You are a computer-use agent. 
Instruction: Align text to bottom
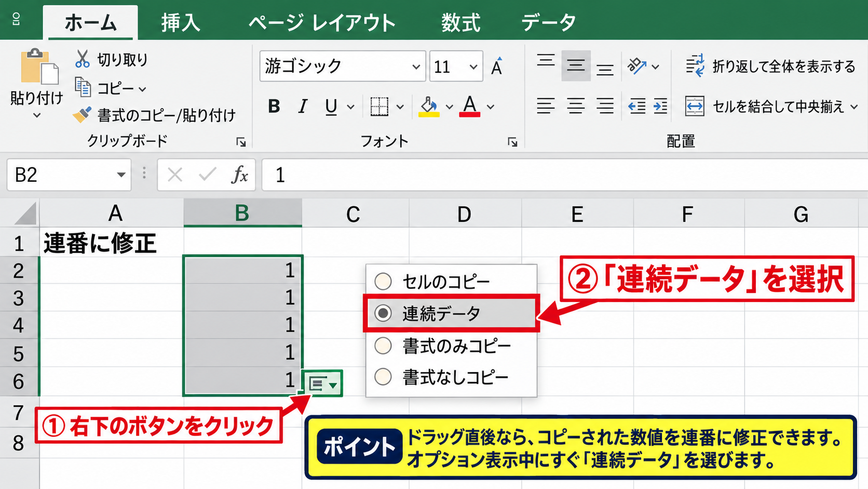click(x=605, y=69)
